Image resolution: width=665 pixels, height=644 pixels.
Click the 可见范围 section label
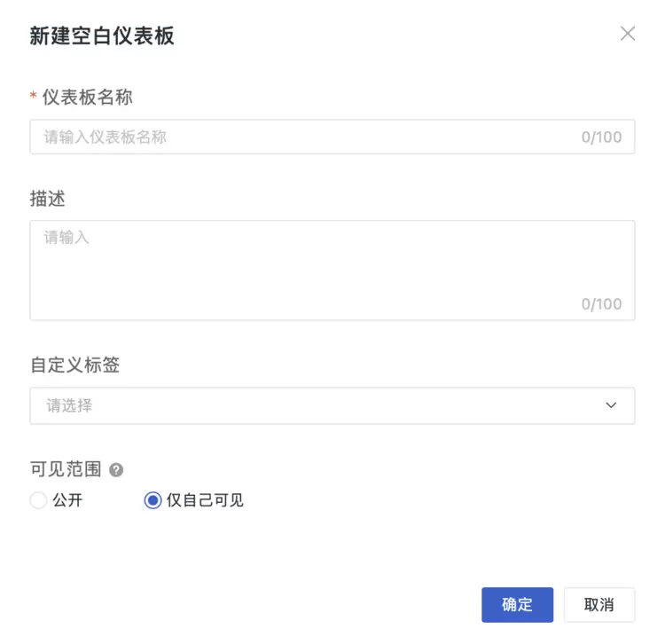[66, 469]
